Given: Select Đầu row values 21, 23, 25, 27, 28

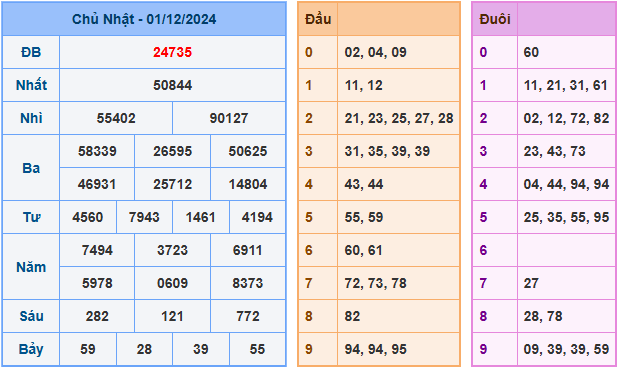Looking at the screenshot, I should (399, 118).
